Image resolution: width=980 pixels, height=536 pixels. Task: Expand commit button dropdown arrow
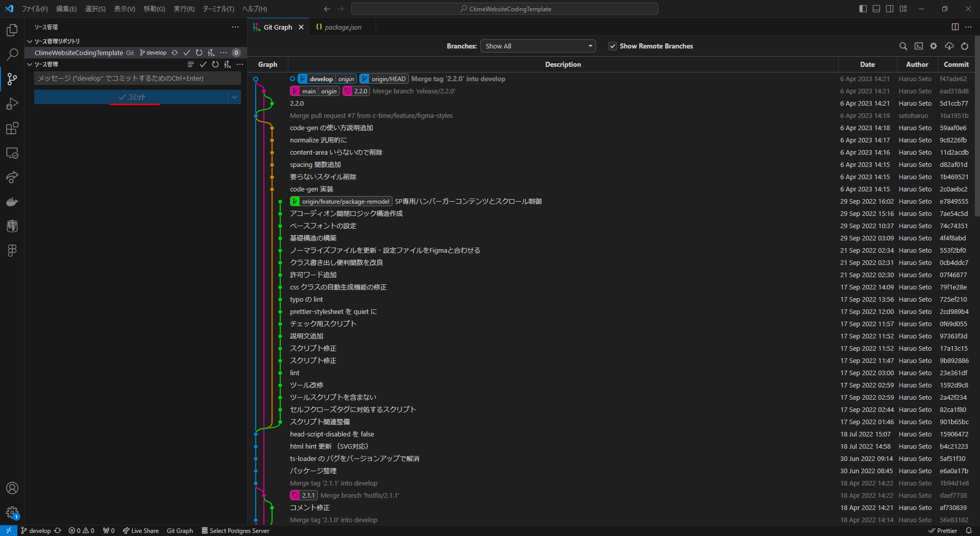[234, 97]
